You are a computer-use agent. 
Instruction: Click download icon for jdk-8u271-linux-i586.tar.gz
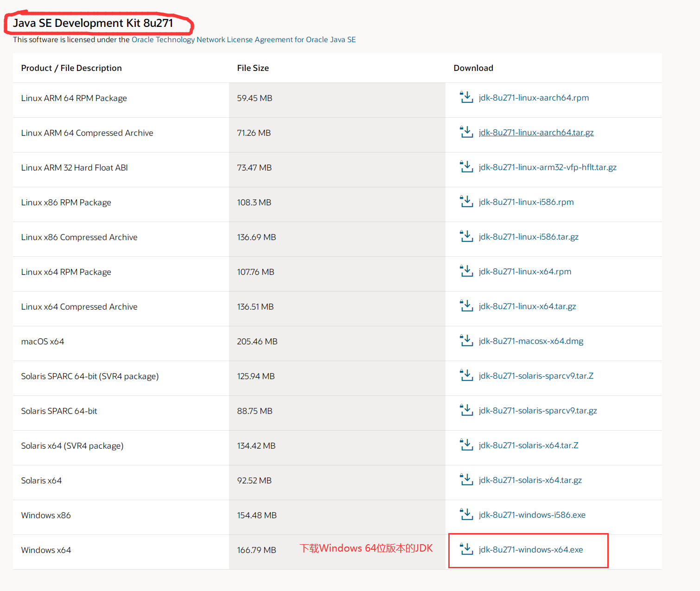(x=466, y=236)
